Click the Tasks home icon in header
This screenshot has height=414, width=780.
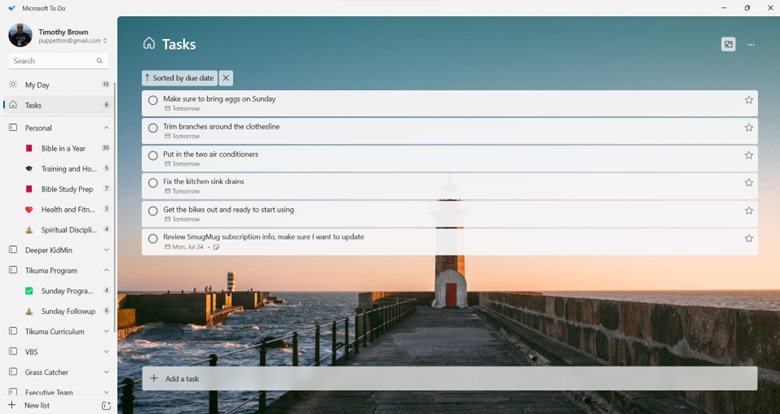click(149, 44)
